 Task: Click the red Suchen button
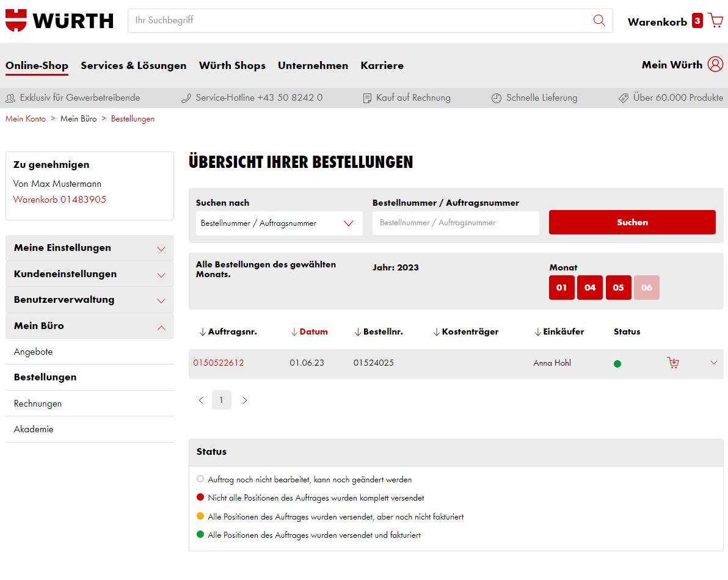coord(632,222)
